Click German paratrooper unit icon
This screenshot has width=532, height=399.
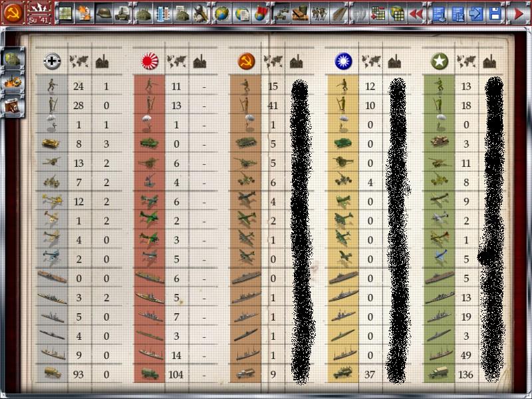click(52, 123)
